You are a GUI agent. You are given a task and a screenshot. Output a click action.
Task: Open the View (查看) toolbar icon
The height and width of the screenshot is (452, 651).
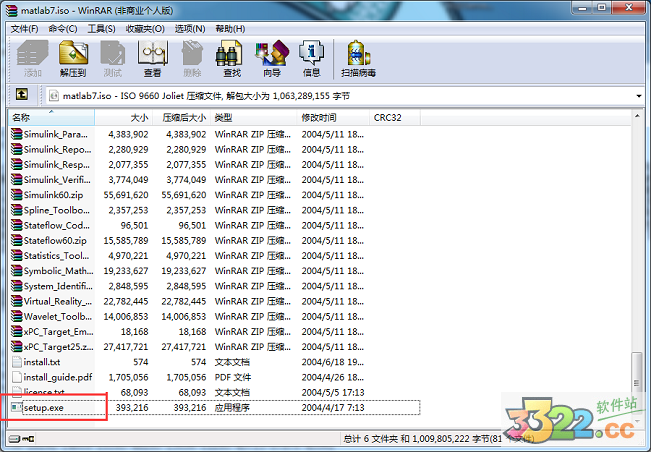(153, 54)
